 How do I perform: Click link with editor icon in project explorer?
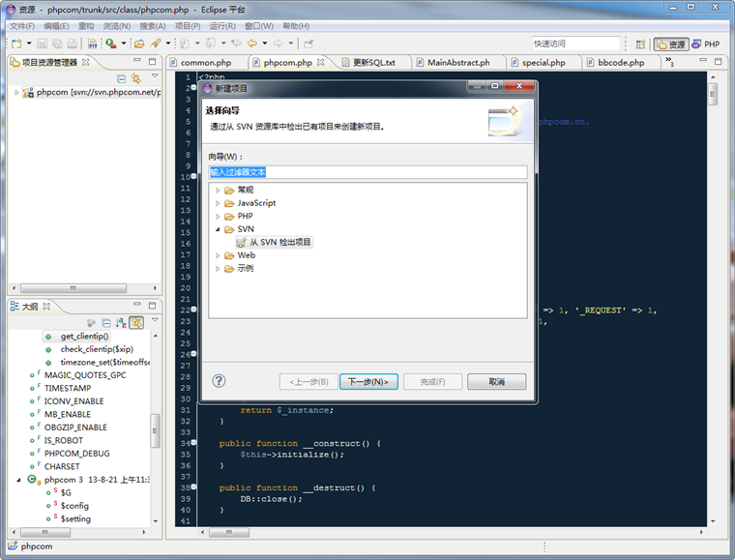pos(136,78)
